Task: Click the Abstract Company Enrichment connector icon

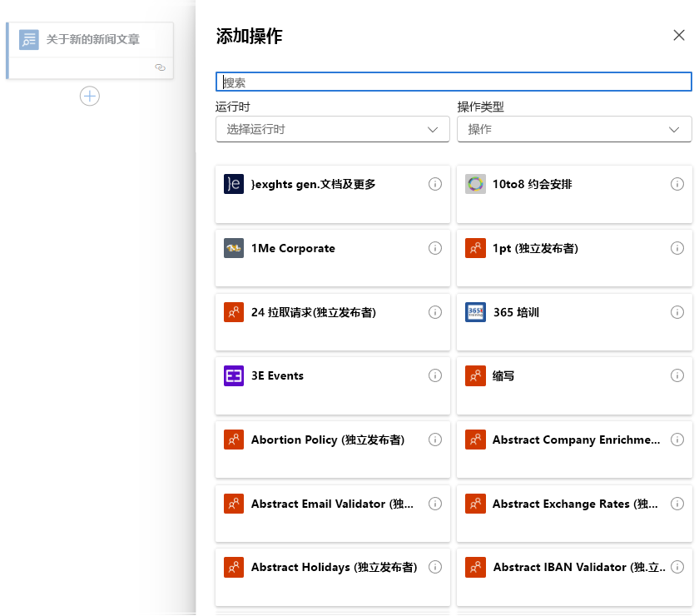Action: click(475, 440)
